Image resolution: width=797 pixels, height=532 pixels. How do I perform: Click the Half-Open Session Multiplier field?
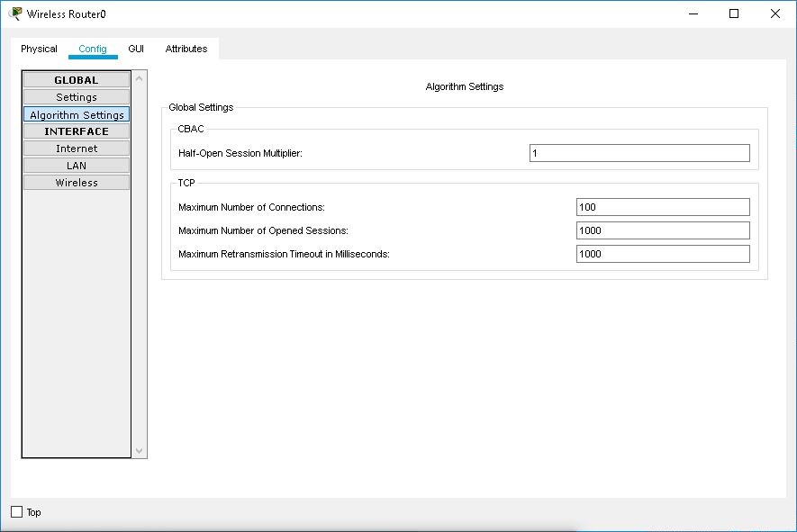pos(639,153)
